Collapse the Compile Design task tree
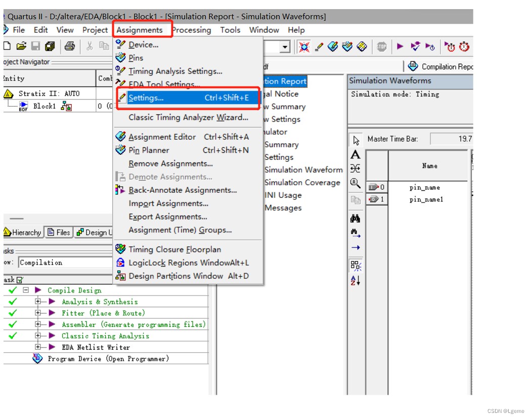532x419 pixels. pos(26,290)
